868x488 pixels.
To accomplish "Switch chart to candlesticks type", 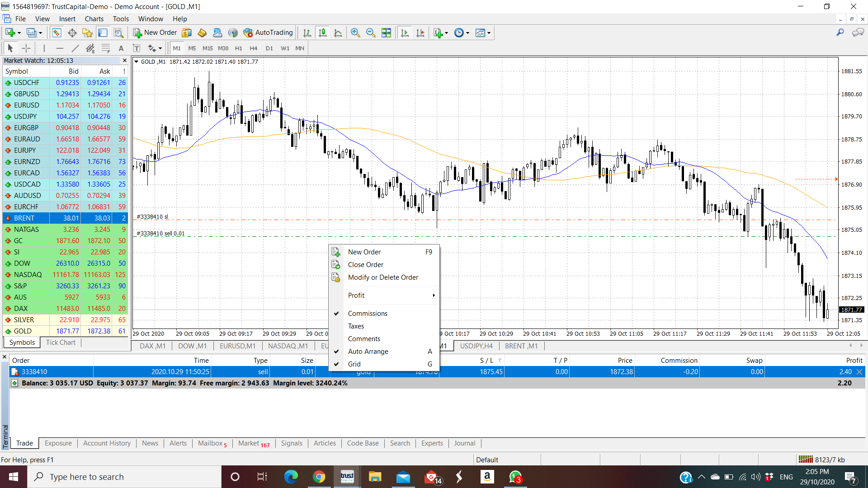I will pyautogui.click(x=322, y=33).
